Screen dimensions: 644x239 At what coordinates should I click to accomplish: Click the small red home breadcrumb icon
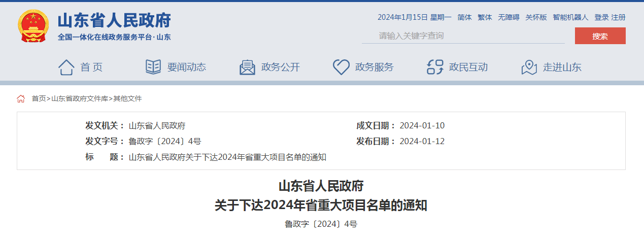[x=21, y=98]
